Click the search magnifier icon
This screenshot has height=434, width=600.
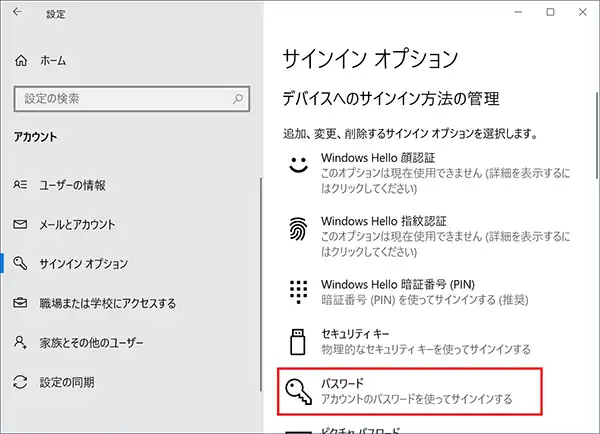(x=238, y=99)
